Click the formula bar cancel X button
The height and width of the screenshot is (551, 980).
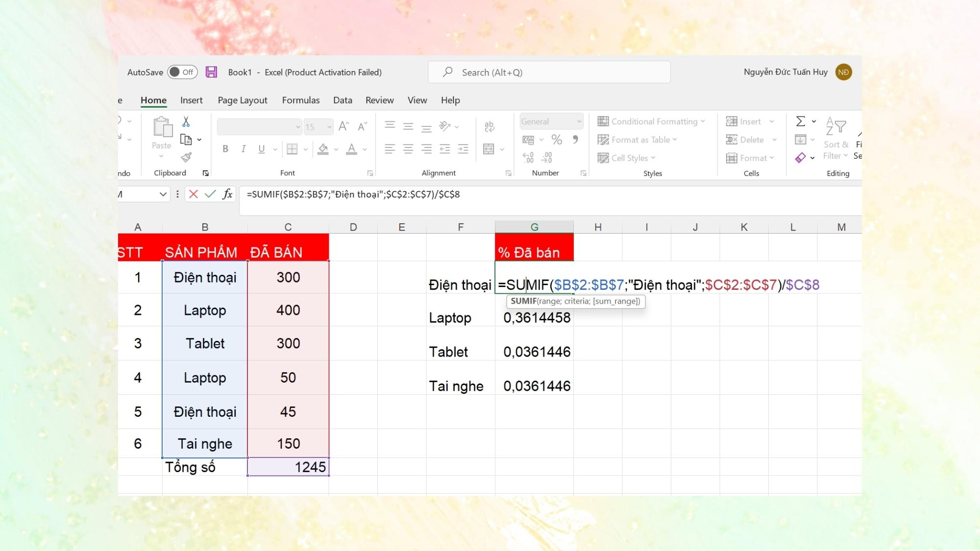(x=193, y=194)
